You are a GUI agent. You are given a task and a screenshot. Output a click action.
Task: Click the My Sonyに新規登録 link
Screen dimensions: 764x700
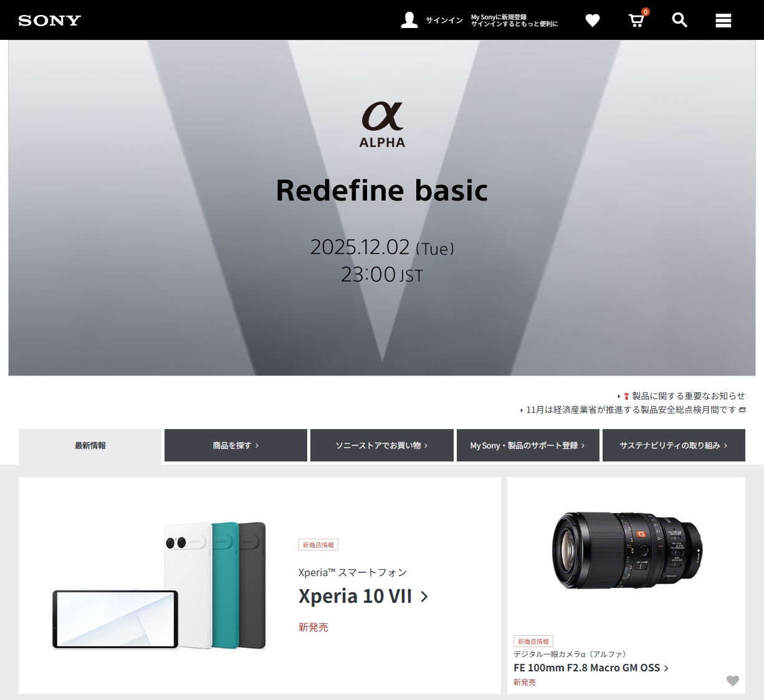click(499, 17)
